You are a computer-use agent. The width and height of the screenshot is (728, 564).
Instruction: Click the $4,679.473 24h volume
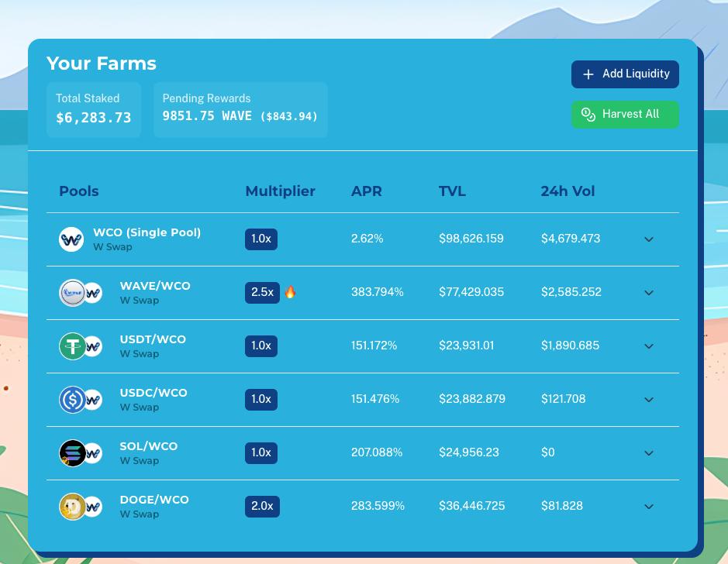click(x=571, y=239)
